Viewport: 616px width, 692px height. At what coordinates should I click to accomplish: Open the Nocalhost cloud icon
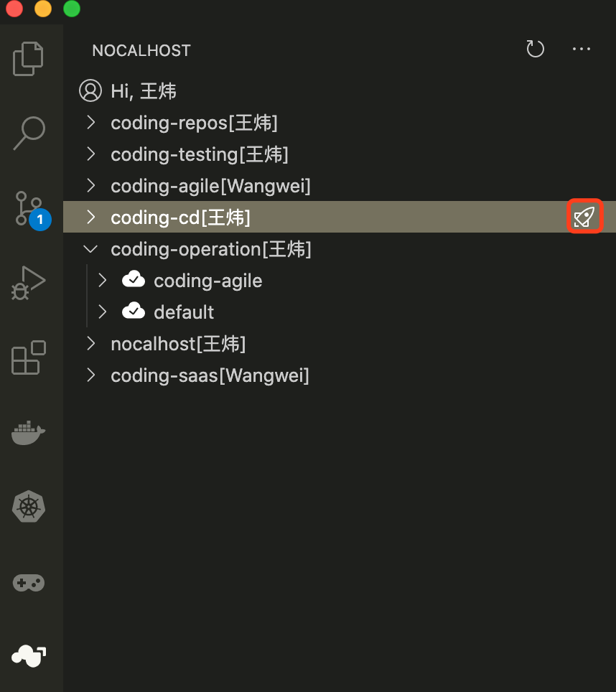coord(29,655)
